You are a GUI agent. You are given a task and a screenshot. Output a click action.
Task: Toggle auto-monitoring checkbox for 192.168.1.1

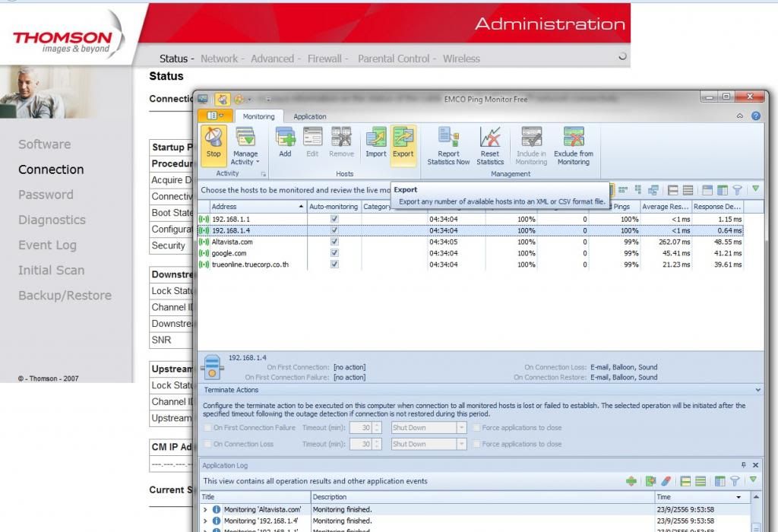(x=334, y=219)
